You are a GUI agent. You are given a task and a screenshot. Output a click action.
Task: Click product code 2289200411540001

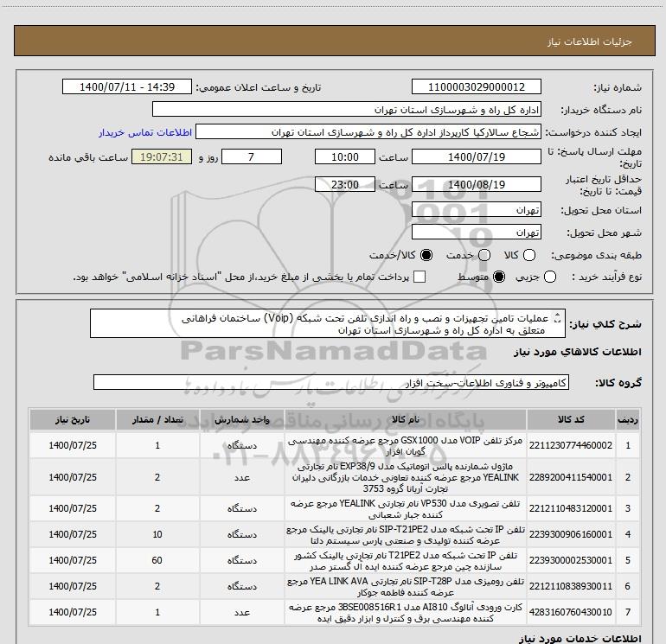(x=571, y=477)
